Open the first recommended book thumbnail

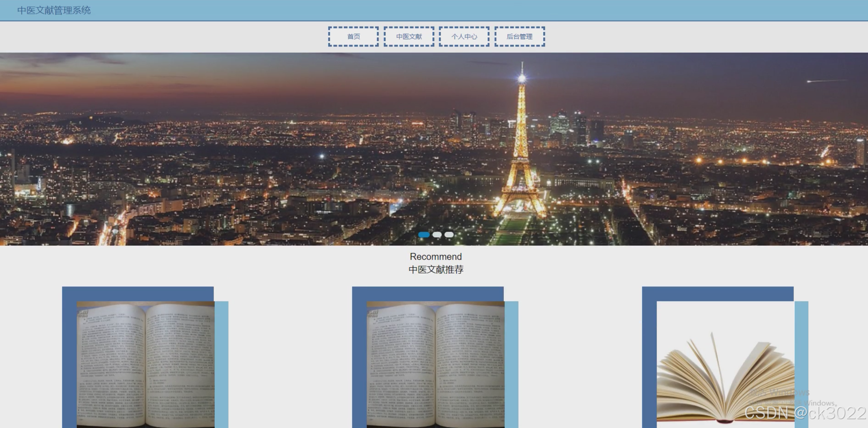(145, 365)
